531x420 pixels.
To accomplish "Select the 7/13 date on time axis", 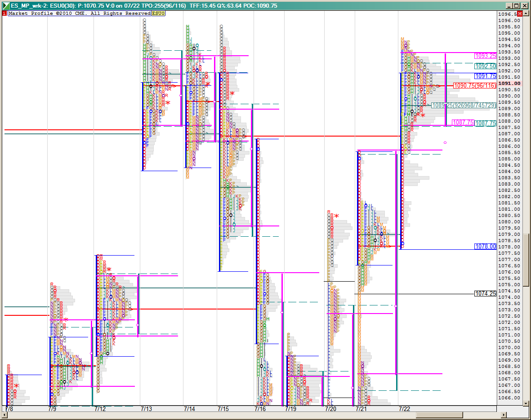I will (146, 409).
